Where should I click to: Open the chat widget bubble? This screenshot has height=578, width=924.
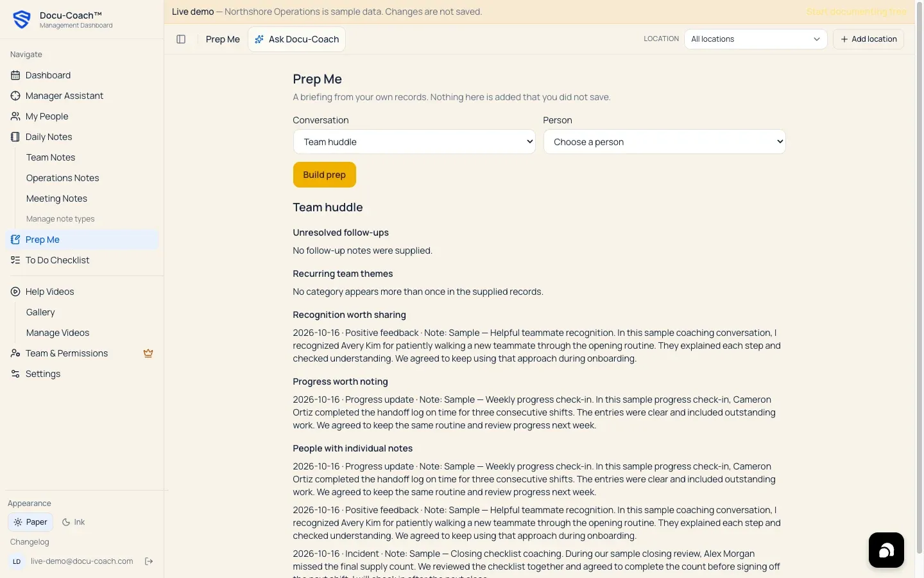click(886, 550)
